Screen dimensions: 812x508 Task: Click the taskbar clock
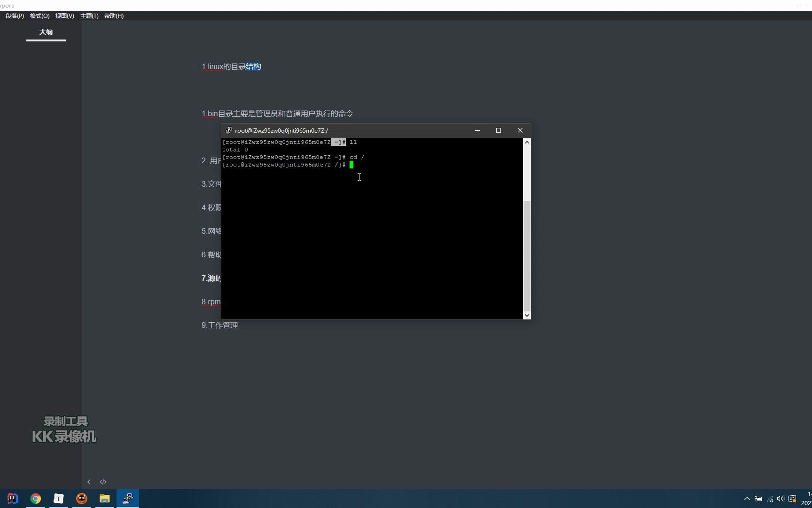coord(807,499)
